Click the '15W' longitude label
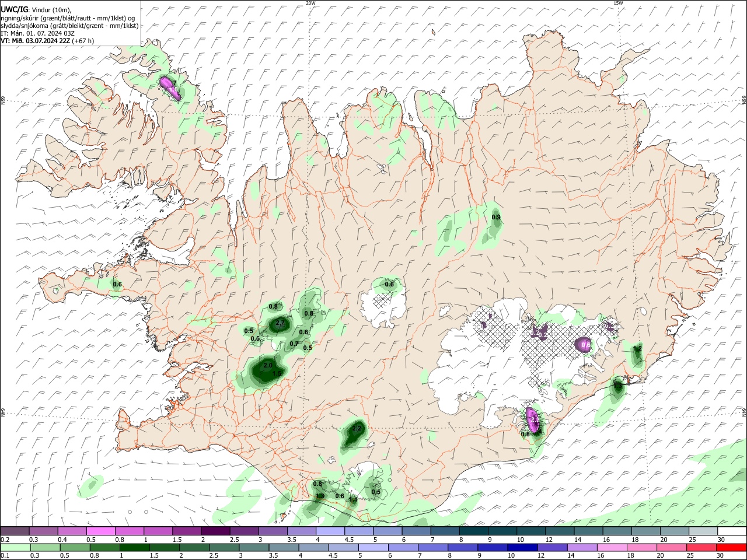Screen dimensions: 747x560 618,3
